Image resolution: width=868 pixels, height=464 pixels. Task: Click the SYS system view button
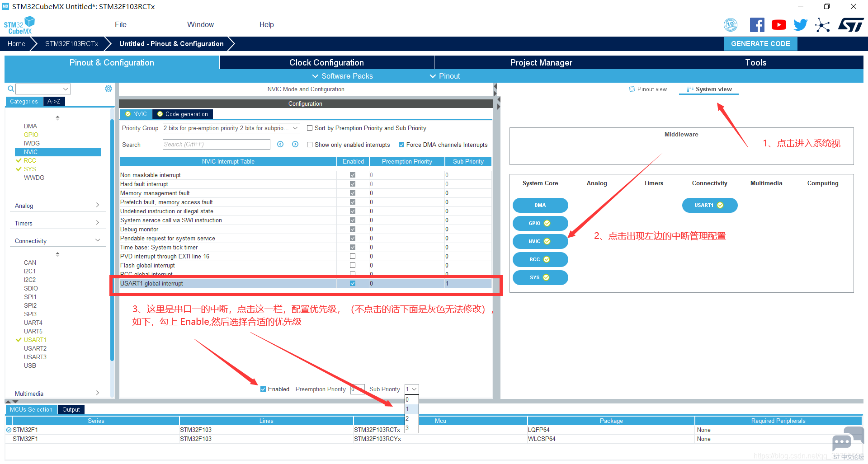540,277
